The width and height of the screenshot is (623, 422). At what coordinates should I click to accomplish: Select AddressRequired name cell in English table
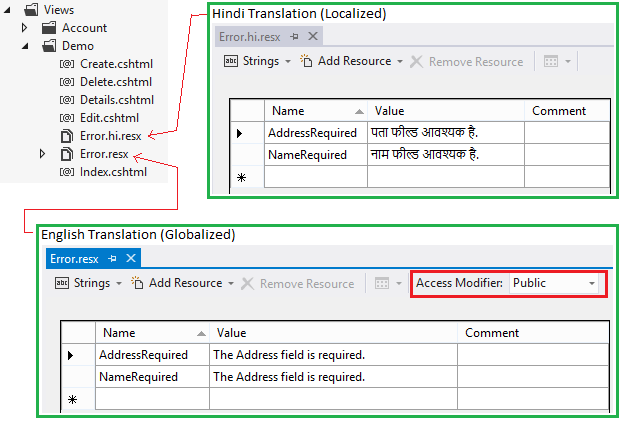(x=152, y=355)
